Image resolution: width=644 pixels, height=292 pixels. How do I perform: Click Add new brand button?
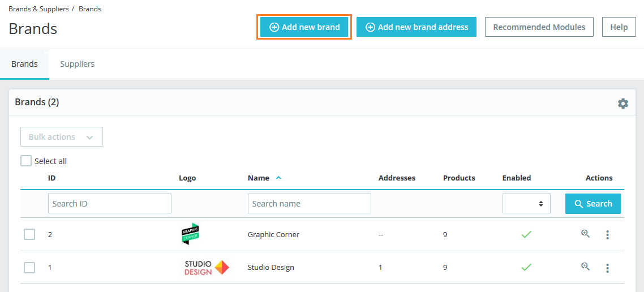304,27
